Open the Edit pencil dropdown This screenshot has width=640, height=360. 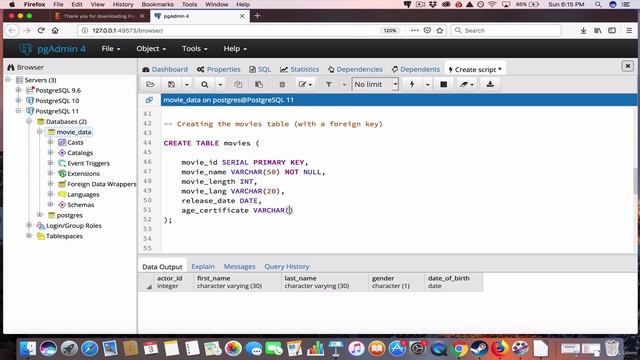pos(305,84)
